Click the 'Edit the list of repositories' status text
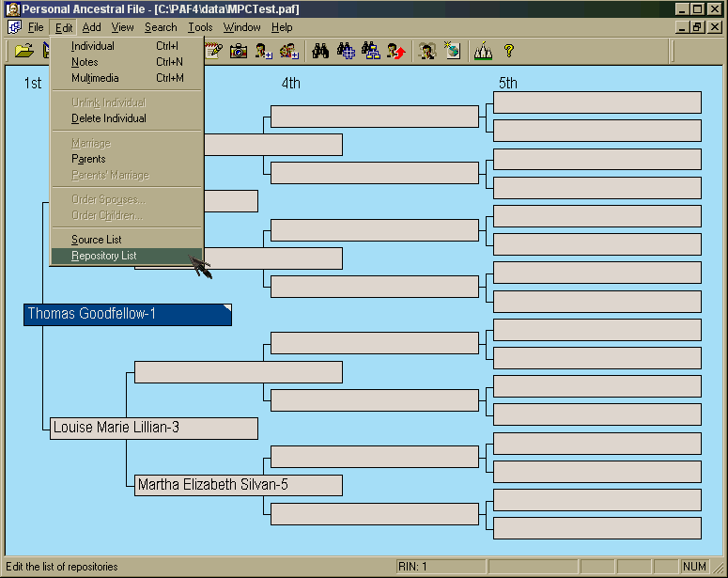Viewport: 728px width, 578px height. click(x=62, y=567)
